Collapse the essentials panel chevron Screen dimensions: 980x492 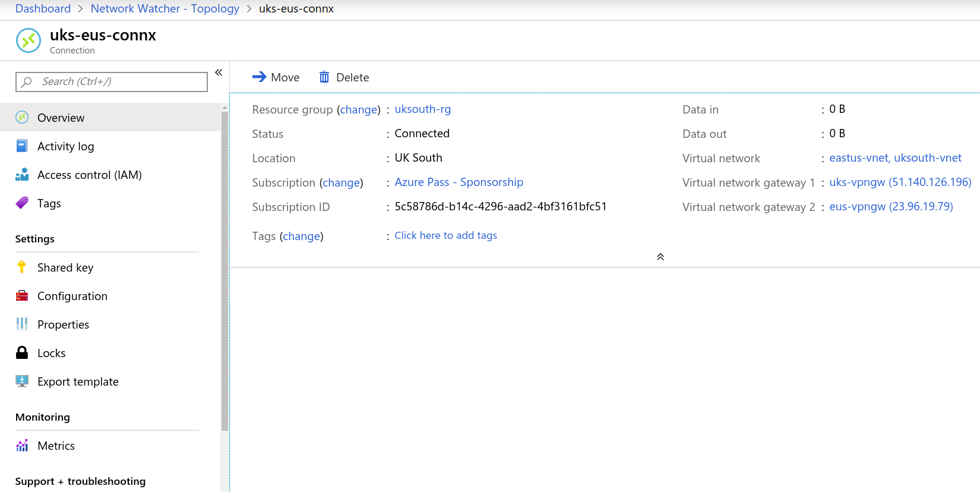click(x=660, y=257)
